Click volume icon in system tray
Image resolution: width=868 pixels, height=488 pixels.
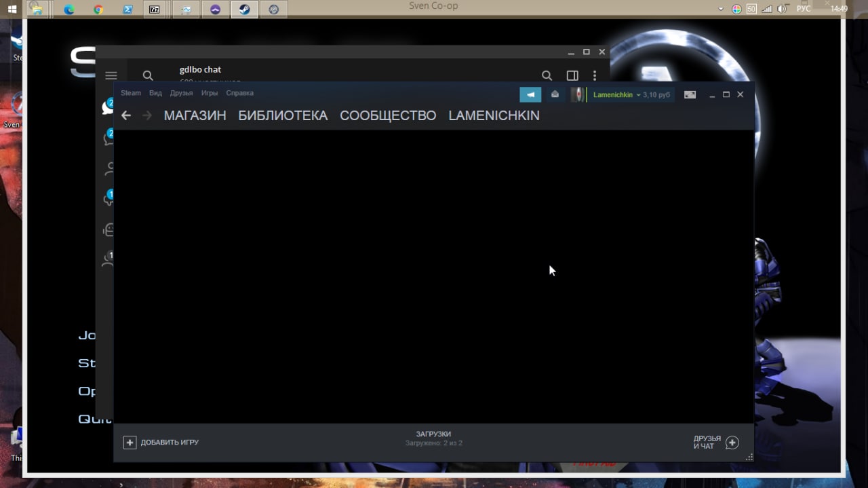click(782, 10)
